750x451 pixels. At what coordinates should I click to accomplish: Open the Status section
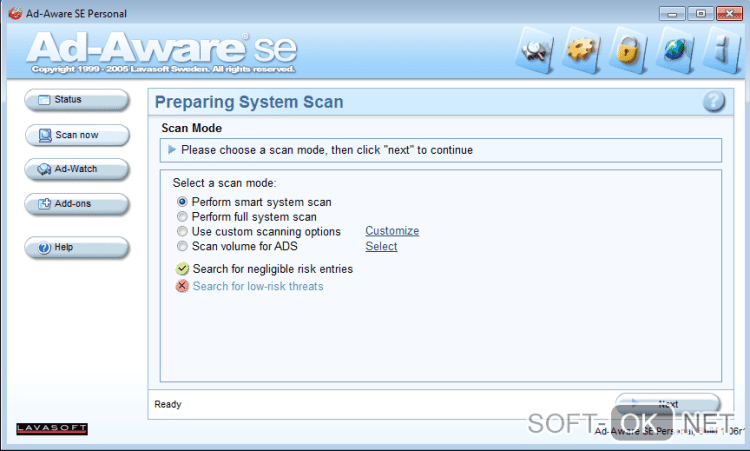tap(77, 99)
